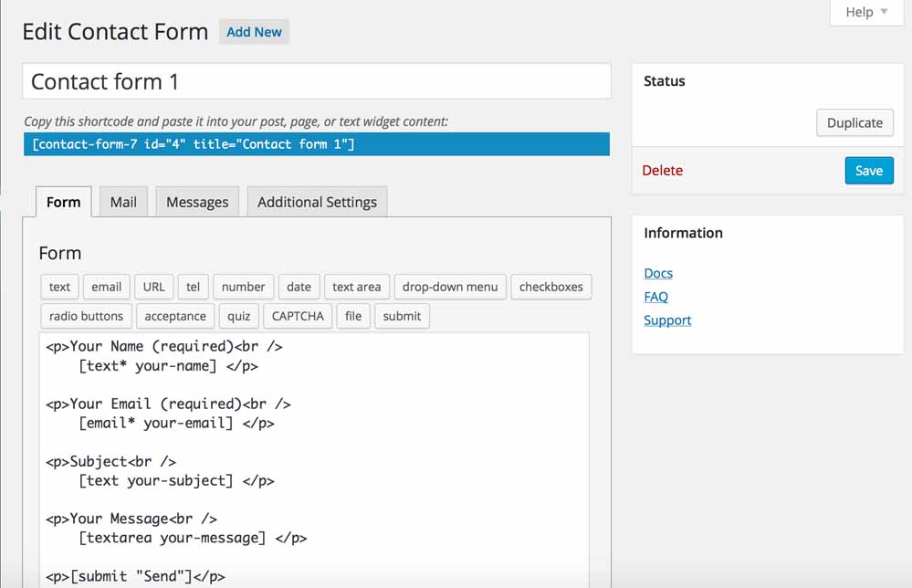
Task: Insert a quiz tag
Action: click(x=238, y=316)
